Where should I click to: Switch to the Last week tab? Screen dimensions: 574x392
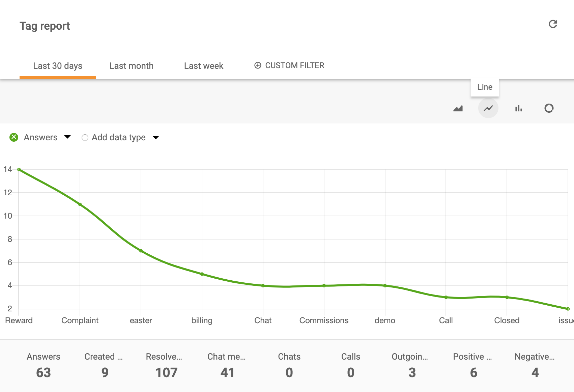click(203, 66)
